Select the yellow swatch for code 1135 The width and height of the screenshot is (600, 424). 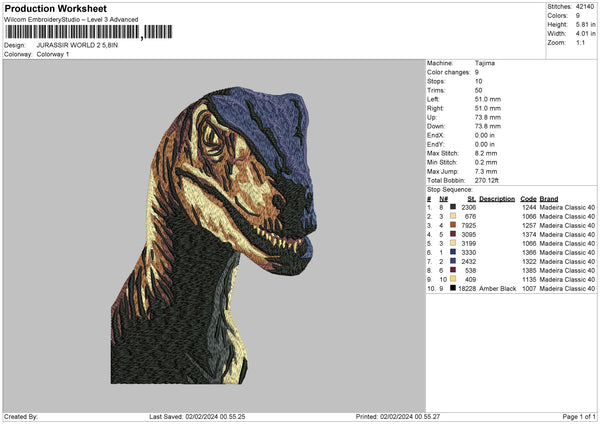[453, 279]
